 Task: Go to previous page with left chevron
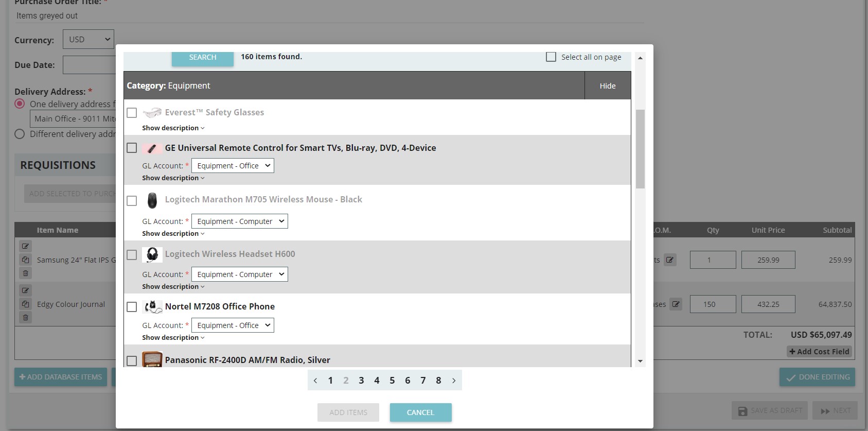(315, 381)
